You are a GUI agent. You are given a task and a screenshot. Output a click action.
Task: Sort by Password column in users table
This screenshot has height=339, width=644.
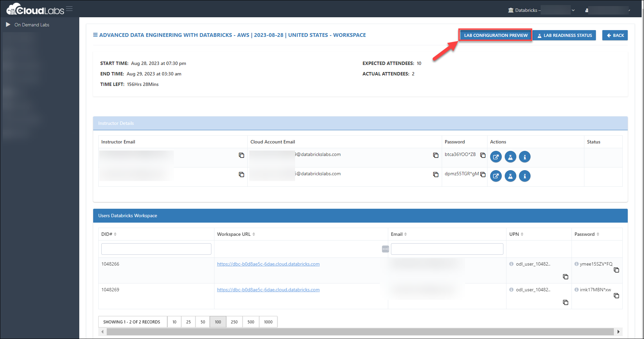tap(598, 234)
